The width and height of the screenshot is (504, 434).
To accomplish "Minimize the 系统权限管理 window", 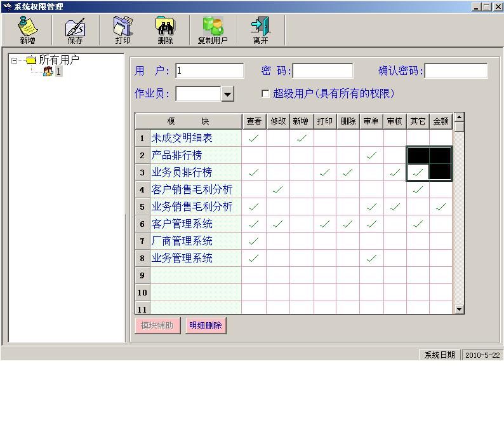I will coord(476,7).
